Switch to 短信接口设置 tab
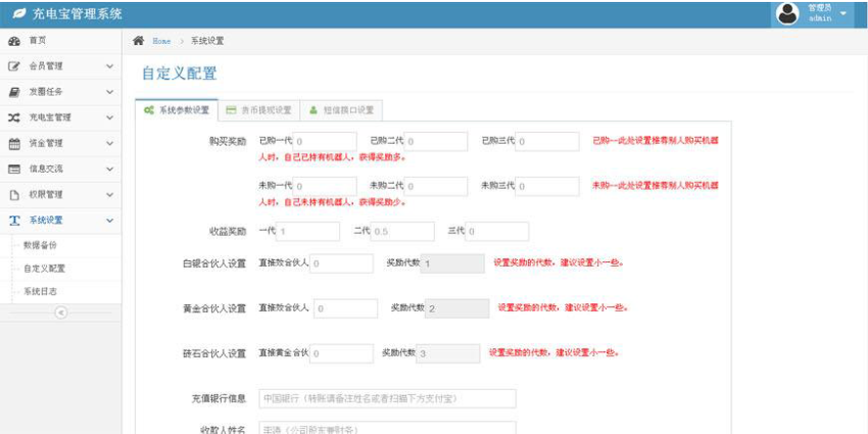868x434 pixels. pyautogui.click(x=341, y=110)
